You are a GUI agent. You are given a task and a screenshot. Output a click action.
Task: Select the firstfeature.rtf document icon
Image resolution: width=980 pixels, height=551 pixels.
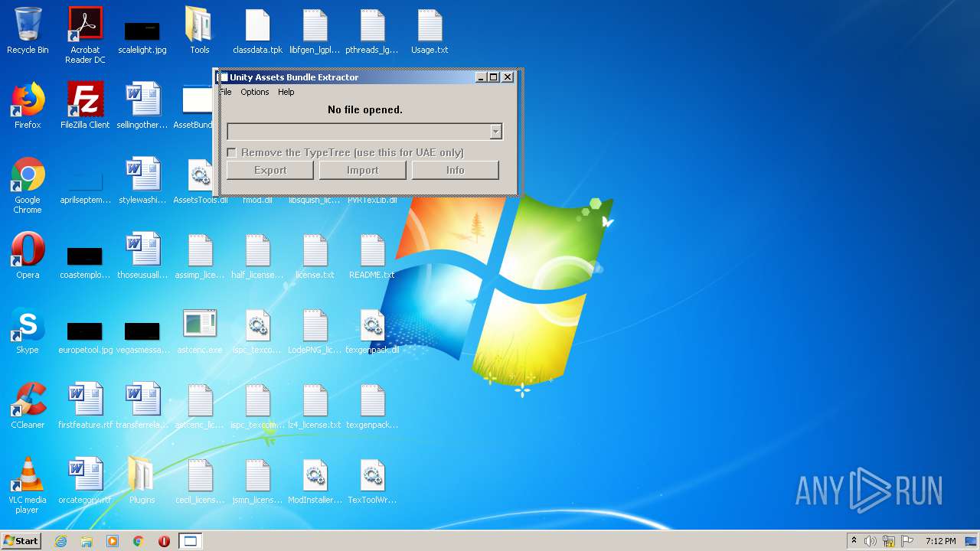point(85,406)
